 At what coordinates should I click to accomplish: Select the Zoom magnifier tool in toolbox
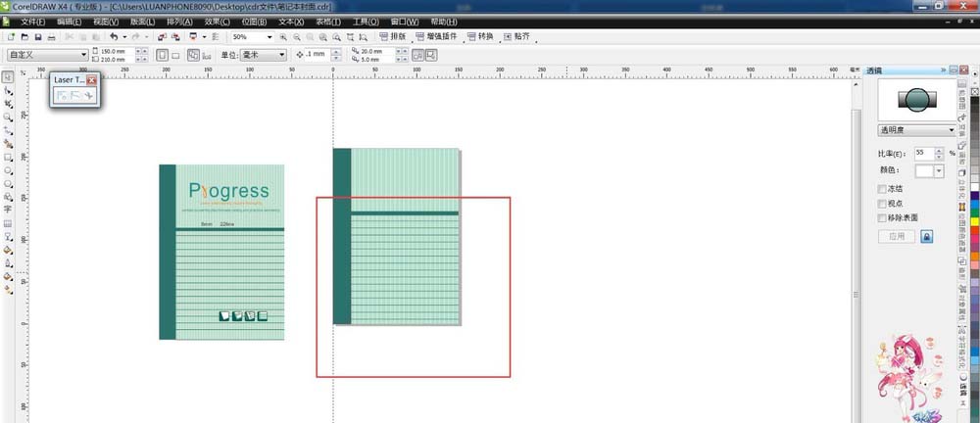pyautogui.click(x=8, y=117)
